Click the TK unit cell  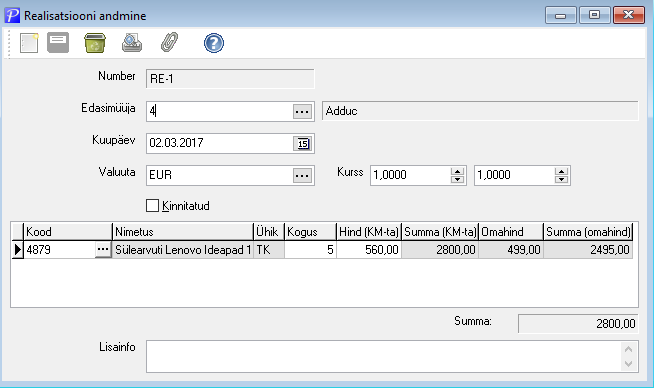tap(269, 250)
